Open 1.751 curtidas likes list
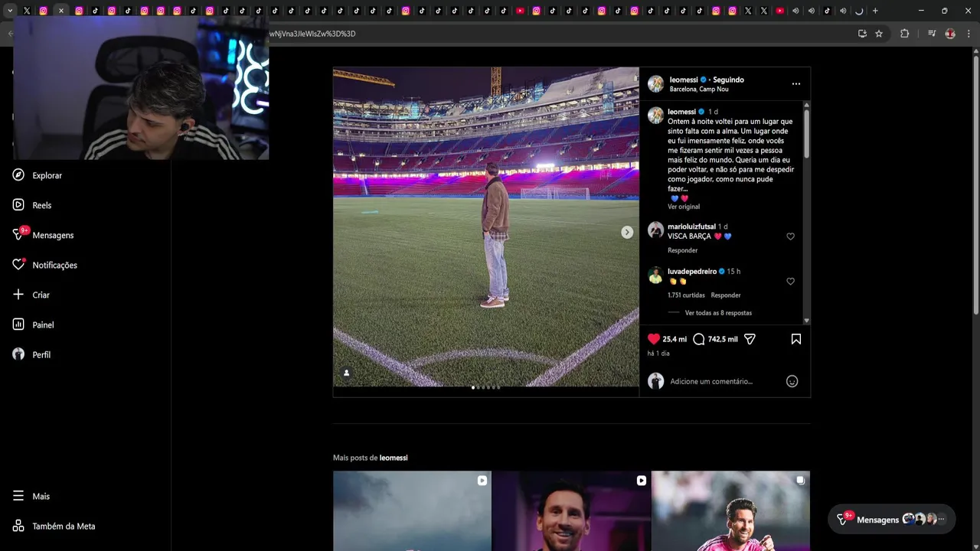980x551 pixels. pyautogui.click(x=686, y=295)
